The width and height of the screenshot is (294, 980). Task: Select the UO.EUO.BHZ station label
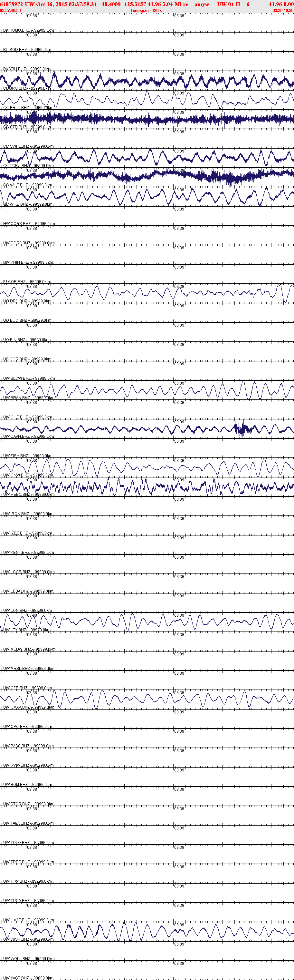pos(27,321)
